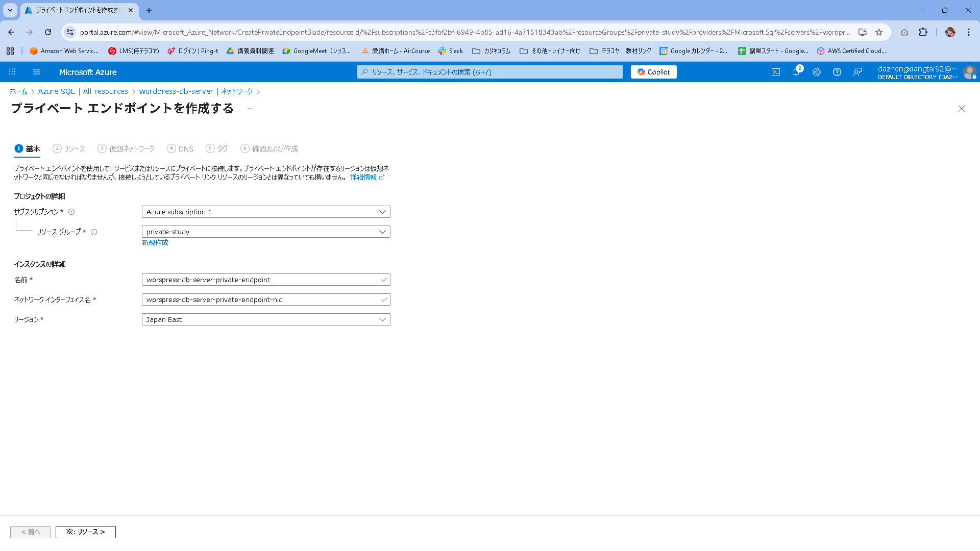
Task: Click the 新規作成 link
Action: click(x=155, y=243)
